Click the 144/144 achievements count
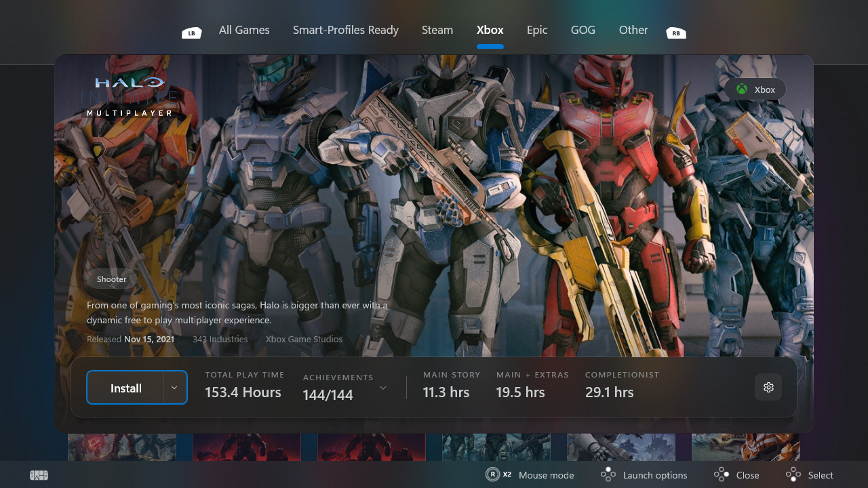 coord(328,395)
